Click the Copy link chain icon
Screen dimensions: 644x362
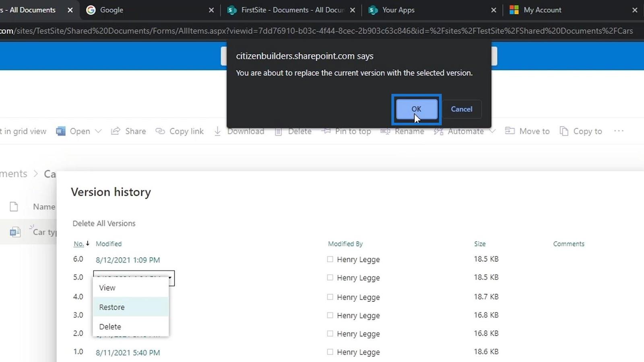pyautogui.click(x=160, y=131)
